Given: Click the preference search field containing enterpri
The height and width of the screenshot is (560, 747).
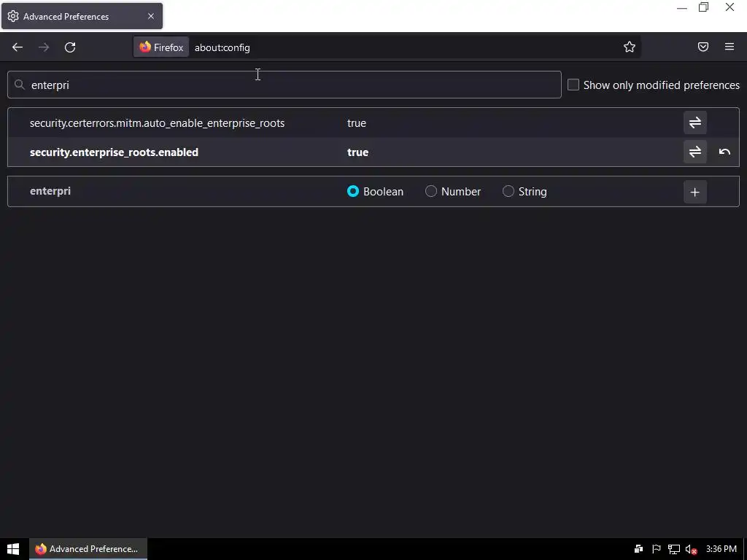Looking at the screenshot, I should [285, 85].
